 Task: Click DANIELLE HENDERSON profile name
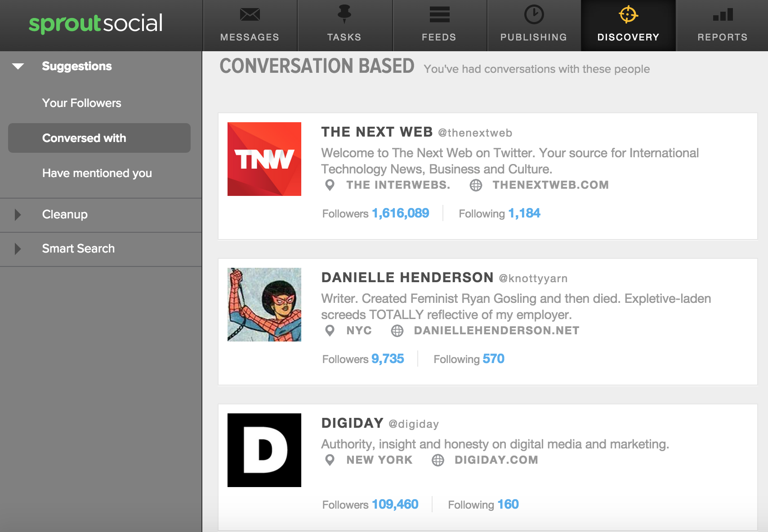coord(407,278)
